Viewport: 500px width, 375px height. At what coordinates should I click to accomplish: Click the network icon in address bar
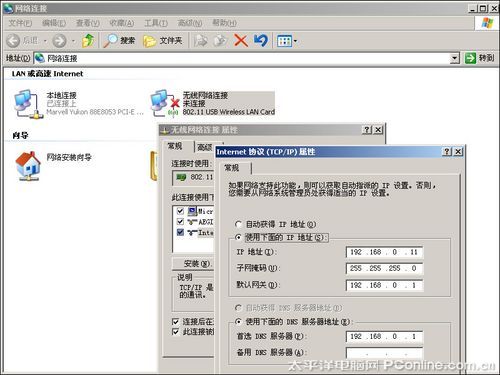(40, 58)
